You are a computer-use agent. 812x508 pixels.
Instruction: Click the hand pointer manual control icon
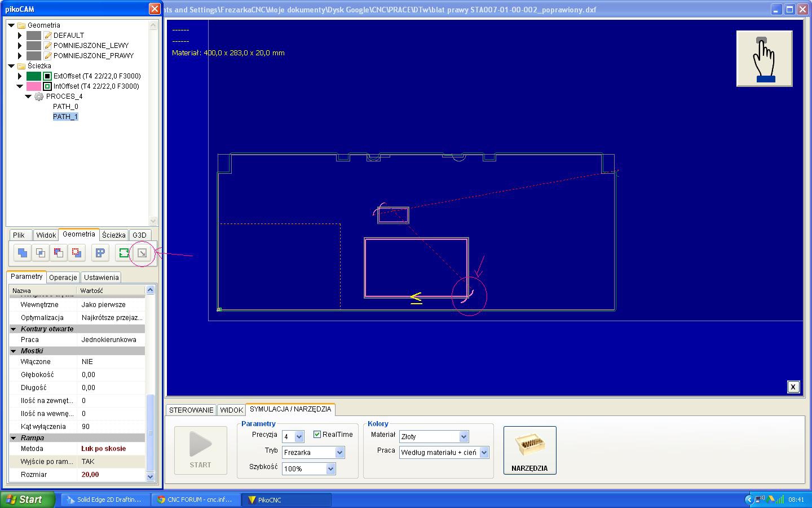(x=764, y=59)
